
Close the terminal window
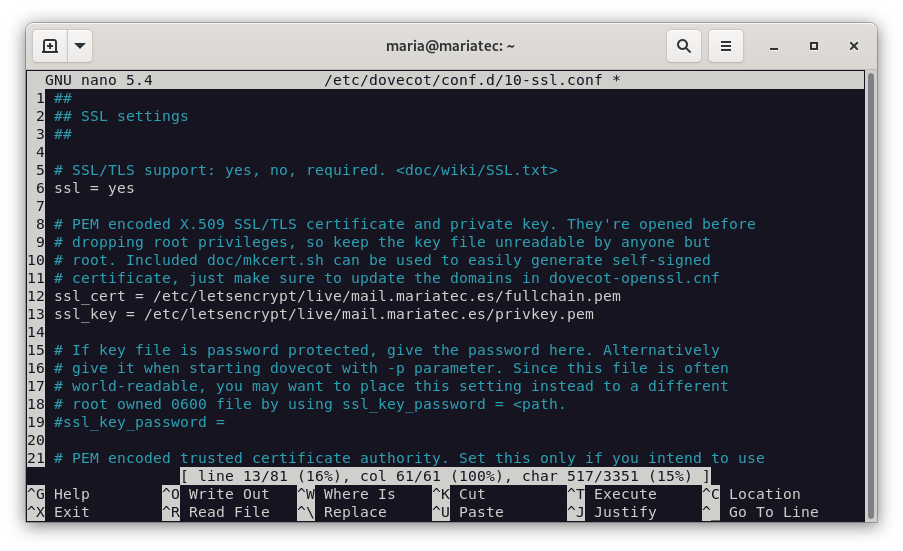point(854,46)
